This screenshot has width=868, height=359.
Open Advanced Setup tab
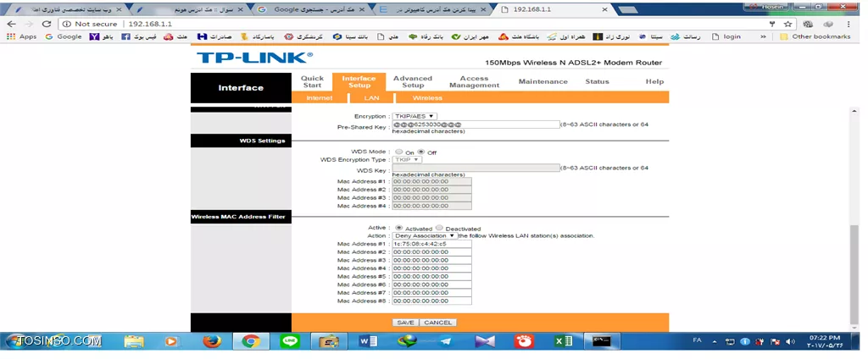point(413,82)
